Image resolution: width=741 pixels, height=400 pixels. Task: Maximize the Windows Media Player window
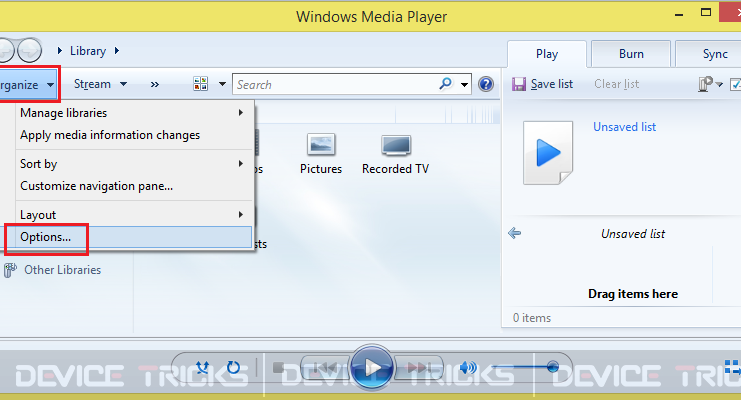tap(706, 13)
